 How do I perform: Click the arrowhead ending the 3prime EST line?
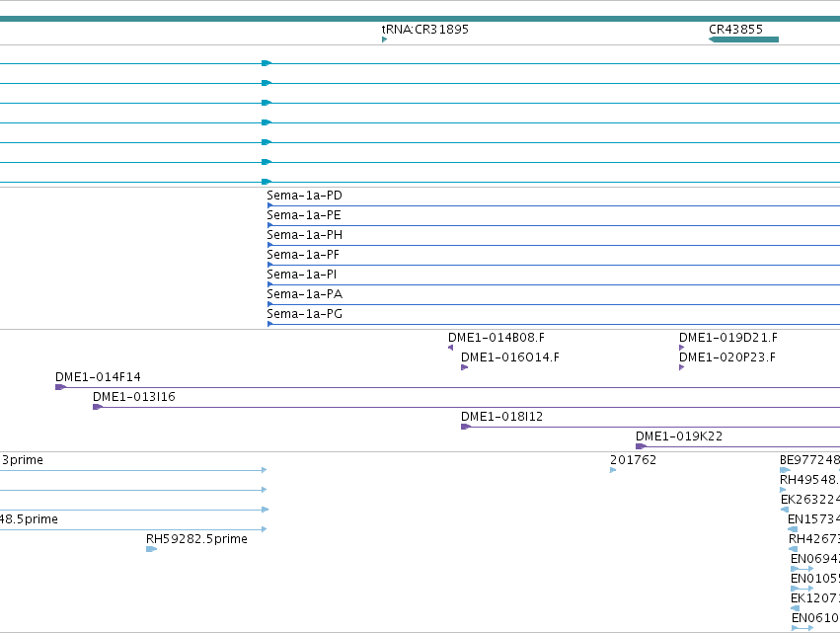pos(265,470)
